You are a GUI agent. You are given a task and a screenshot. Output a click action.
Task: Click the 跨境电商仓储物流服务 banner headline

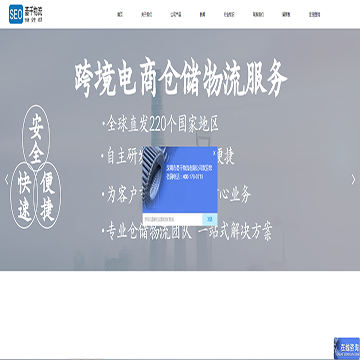click(x=181, y=80)
